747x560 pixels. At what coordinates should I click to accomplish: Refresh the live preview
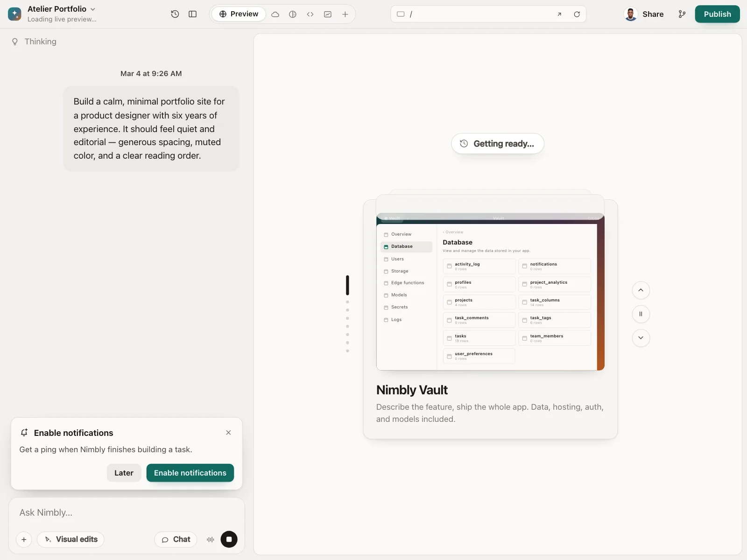point(577,14)
